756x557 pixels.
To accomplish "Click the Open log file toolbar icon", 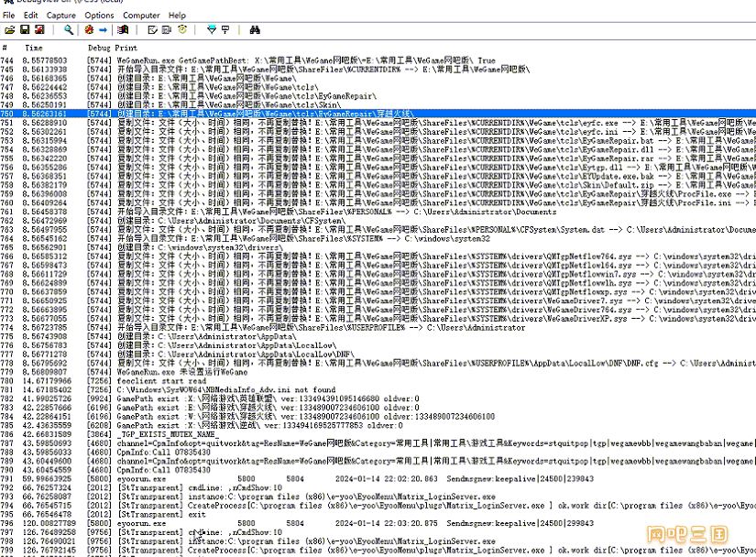I will 10,30.
